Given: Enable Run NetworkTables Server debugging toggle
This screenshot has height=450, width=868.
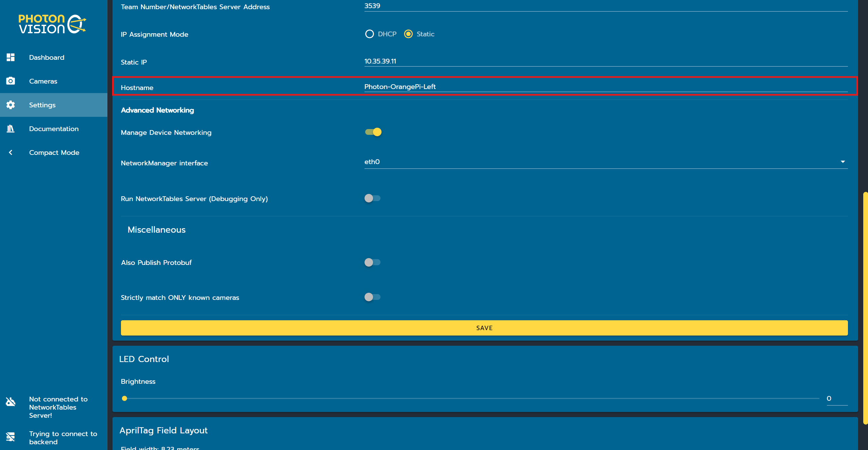Looking at the screenshot, I should coord(372,198).
